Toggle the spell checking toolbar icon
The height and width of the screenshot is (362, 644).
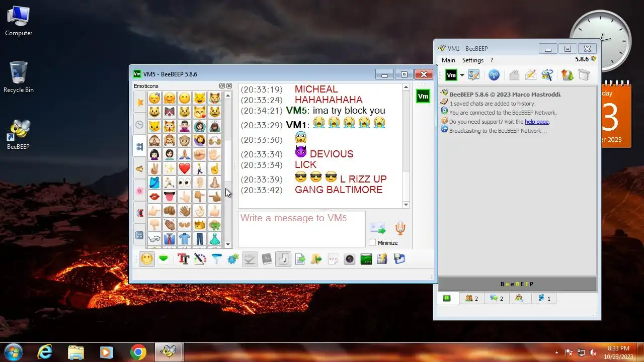(250, 259)
